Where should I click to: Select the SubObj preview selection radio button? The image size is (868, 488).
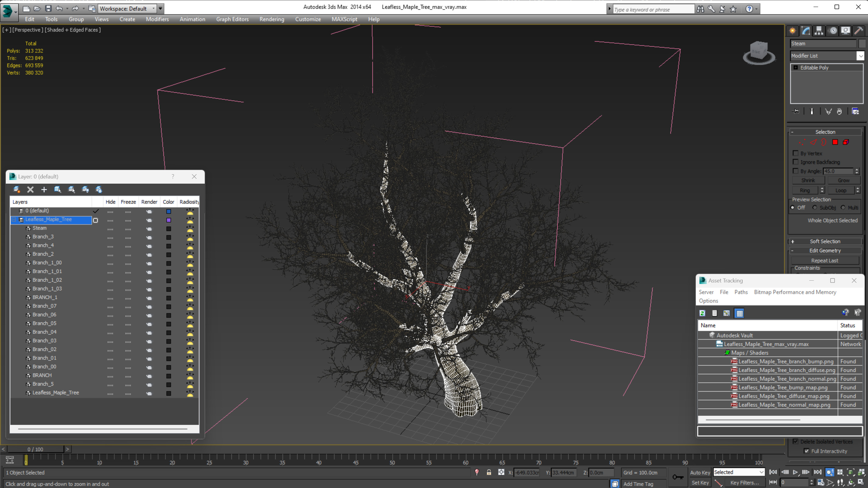(x=814, y=207)
